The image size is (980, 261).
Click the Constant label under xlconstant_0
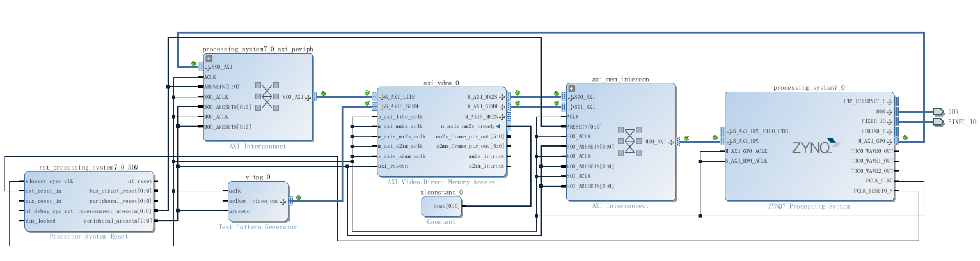point(441,222)
